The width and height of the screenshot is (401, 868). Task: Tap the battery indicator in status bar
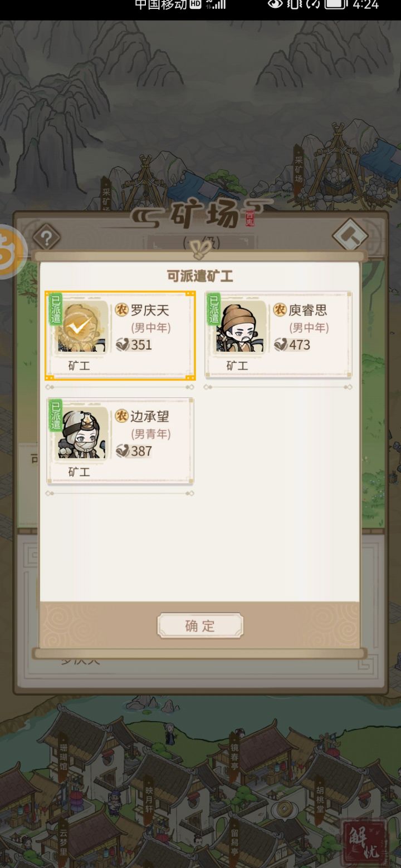[335, 4]
